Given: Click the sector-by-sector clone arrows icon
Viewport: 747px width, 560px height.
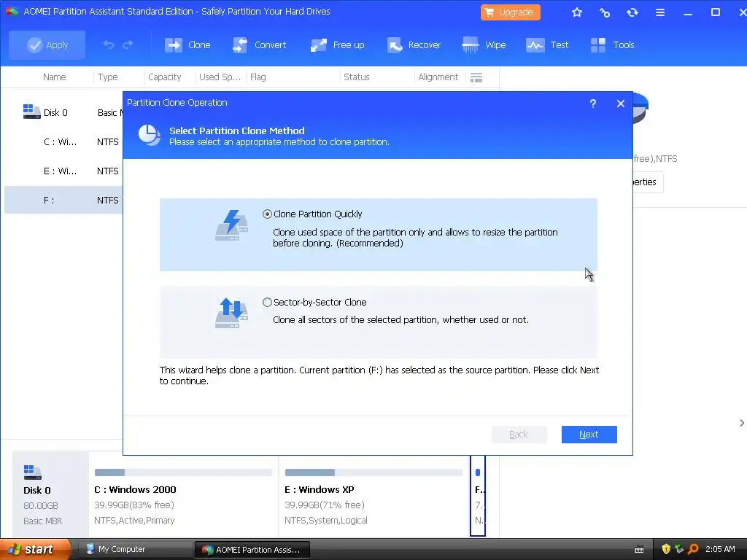Looking at the screenshot, I should click(x=231, y=313).
